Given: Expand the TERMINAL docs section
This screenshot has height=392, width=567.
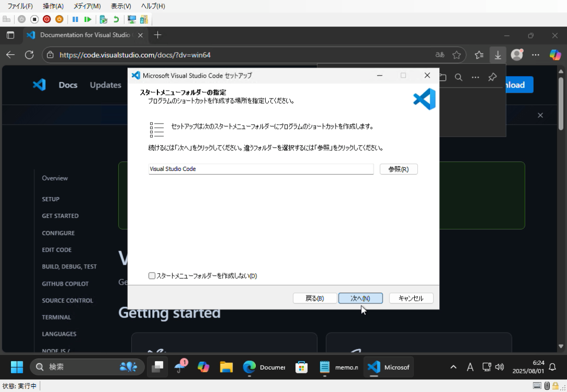Looking at the screenshot, I should 56,317.
